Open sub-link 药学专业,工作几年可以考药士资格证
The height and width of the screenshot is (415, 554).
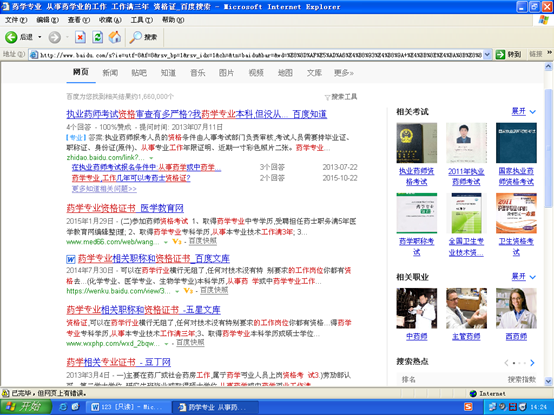[131, 178]
